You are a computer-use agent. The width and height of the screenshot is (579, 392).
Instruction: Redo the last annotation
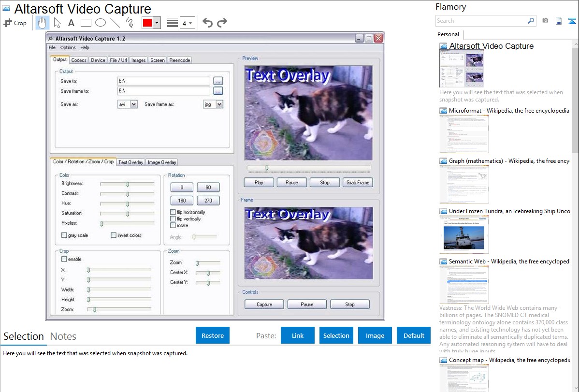pyautogui.click(x=222, y=23)
